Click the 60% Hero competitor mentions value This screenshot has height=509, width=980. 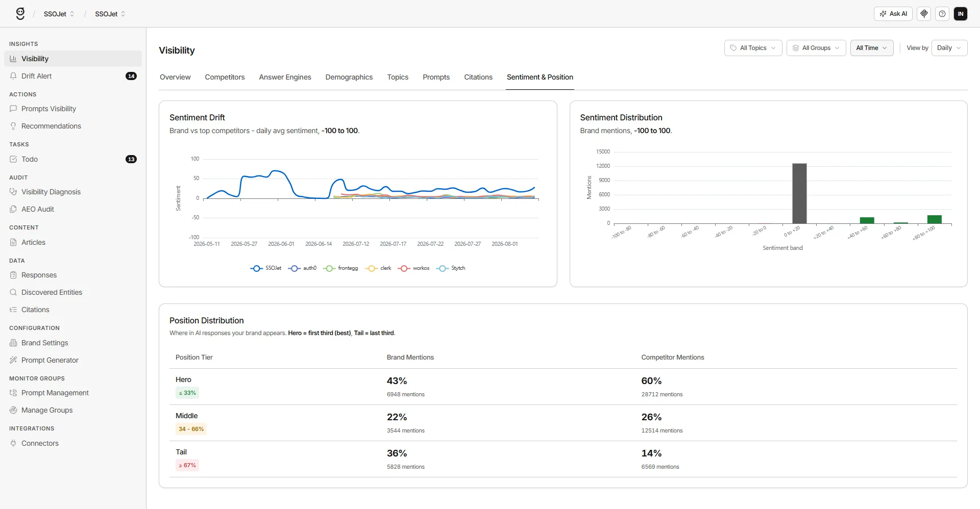[651, 381]
